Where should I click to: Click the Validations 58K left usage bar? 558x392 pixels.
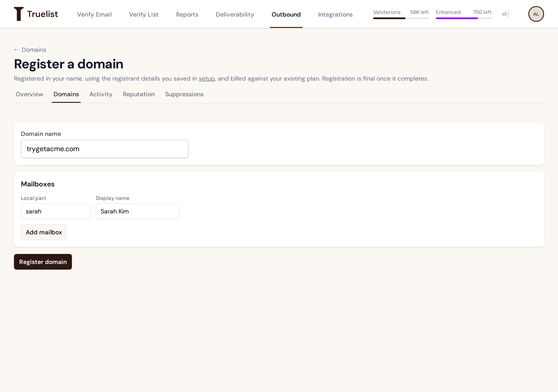(x=401, y=14)
